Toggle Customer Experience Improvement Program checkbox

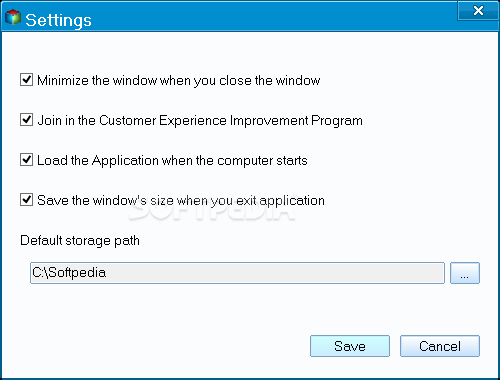26,120
